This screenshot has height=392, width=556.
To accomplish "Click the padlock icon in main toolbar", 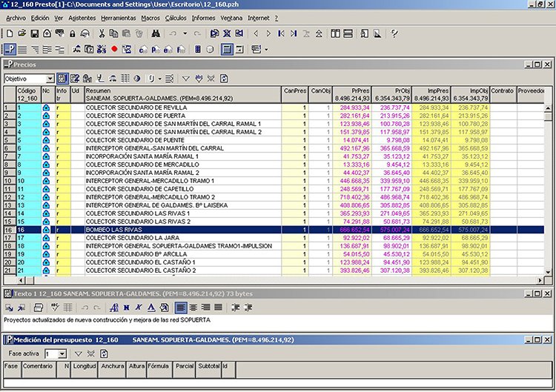I will pos(72,33).
